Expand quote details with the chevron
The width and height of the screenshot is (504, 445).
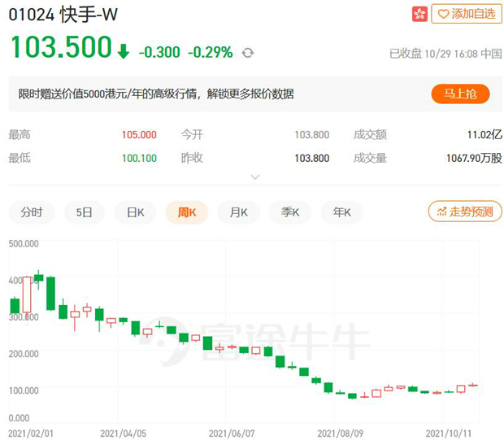click(255, 177)
